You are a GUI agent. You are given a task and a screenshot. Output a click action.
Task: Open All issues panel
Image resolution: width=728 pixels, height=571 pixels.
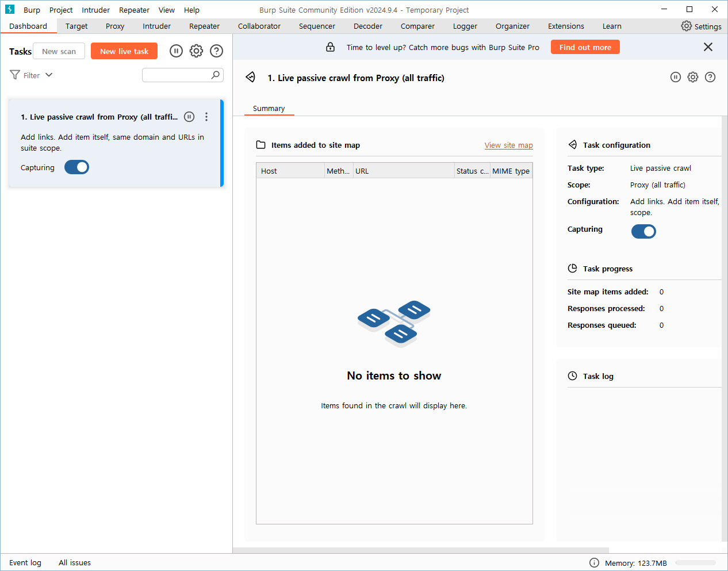75,562
